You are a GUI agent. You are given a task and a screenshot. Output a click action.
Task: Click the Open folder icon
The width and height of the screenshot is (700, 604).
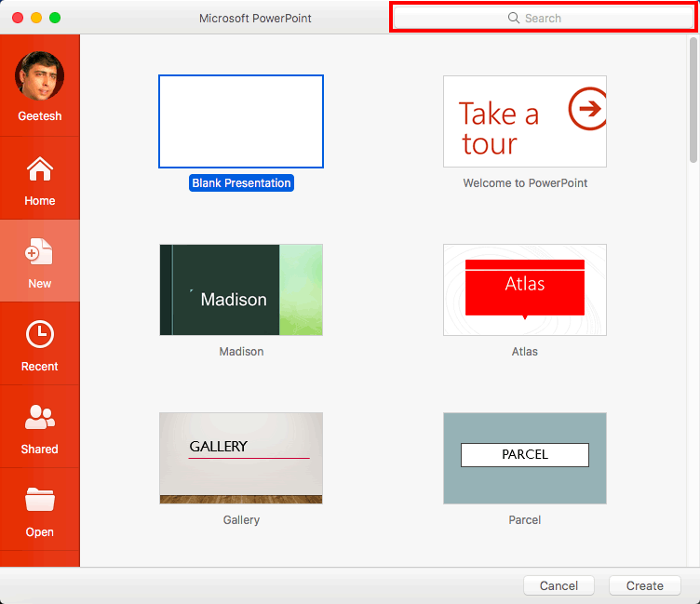click(39, 501)
